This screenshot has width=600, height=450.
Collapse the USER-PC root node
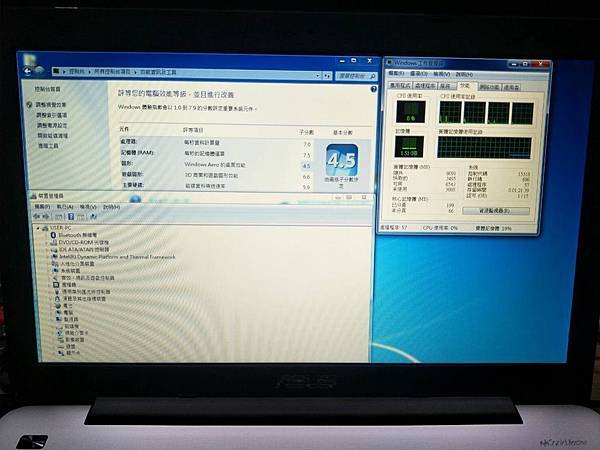(38, 228)
